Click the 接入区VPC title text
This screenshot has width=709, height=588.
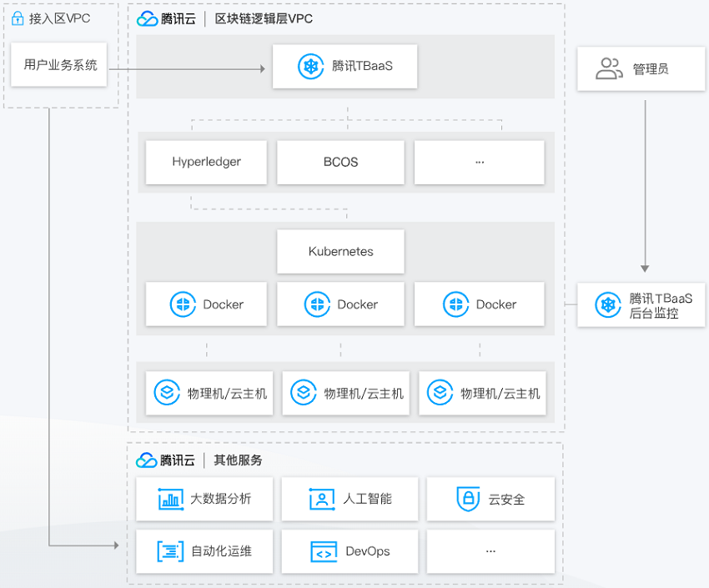point(60,18)
